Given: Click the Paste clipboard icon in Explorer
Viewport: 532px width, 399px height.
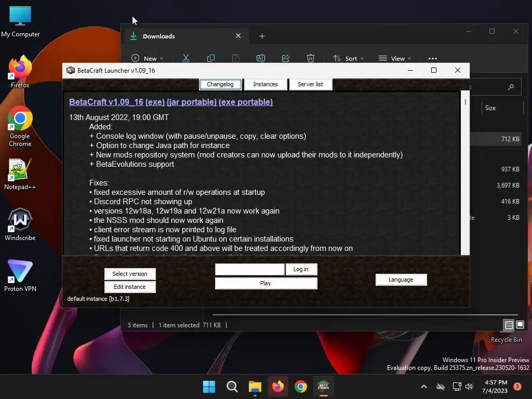Looking at the screenshot, I should 236,58.
